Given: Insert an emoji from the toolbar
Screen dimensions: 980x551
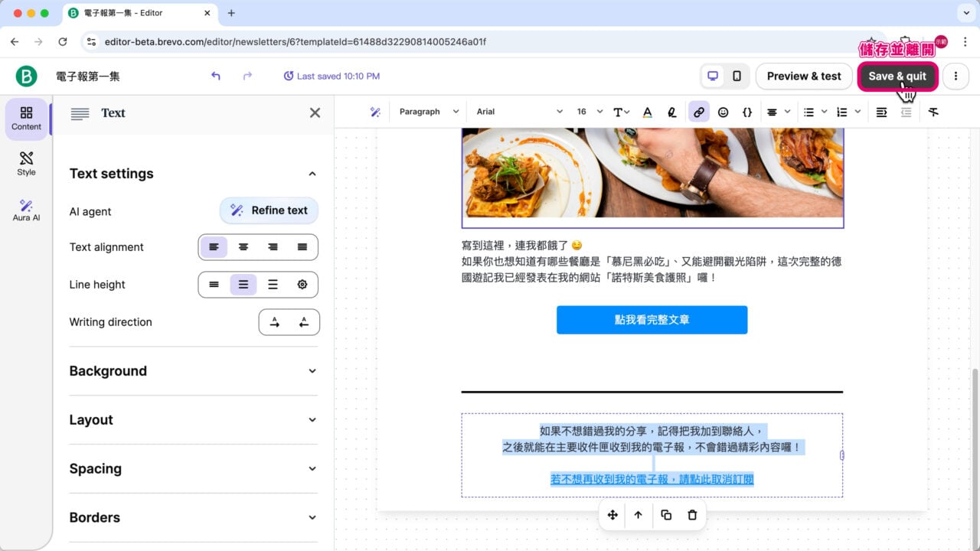Looking at the screenshot, I should point(723,112).
